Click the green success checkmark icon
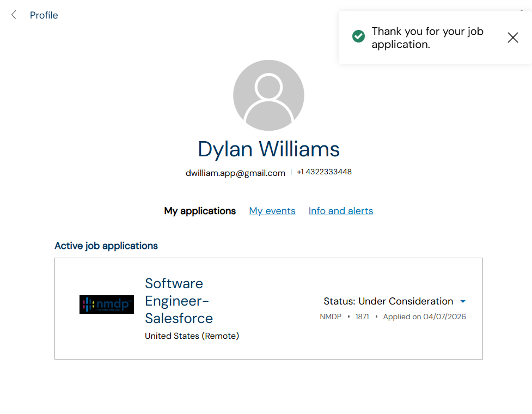The image size is (532, 414). [x=358, y=36]
